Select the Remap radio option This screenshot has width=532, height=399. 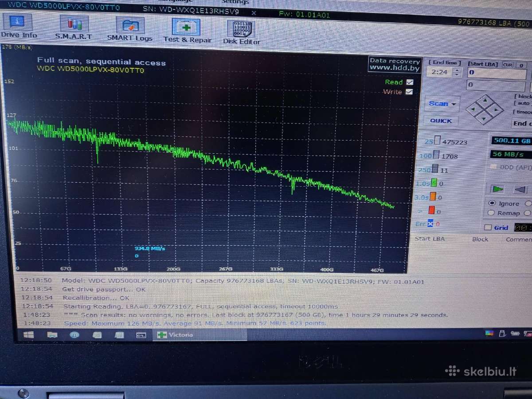[491, 213]
